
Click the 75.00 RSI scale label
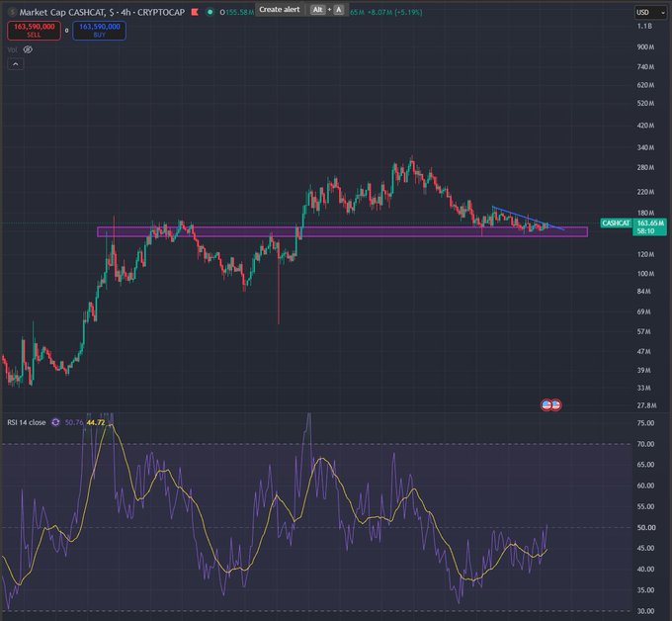click(645, 423)
